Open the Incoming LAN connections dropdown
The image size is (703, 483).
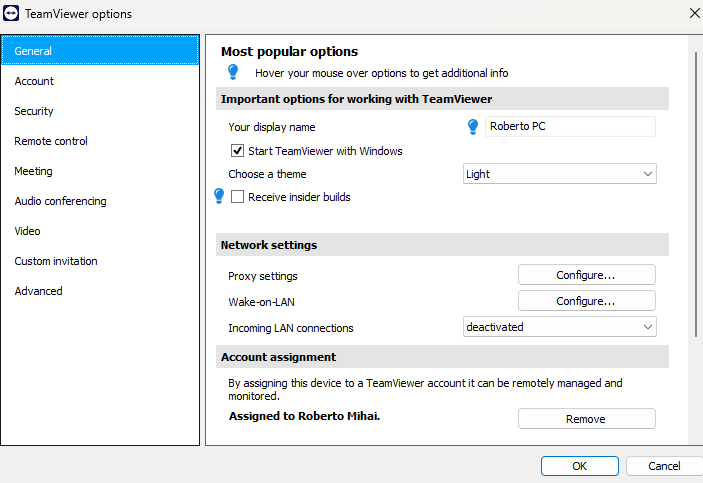click(560, 327)
